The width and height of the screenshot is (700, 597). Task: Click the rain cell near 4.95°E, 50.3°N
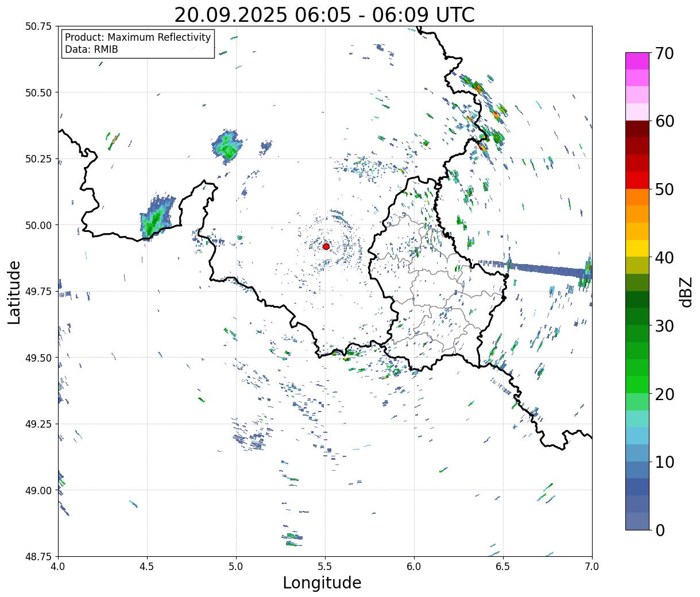[x=227, y=146]
